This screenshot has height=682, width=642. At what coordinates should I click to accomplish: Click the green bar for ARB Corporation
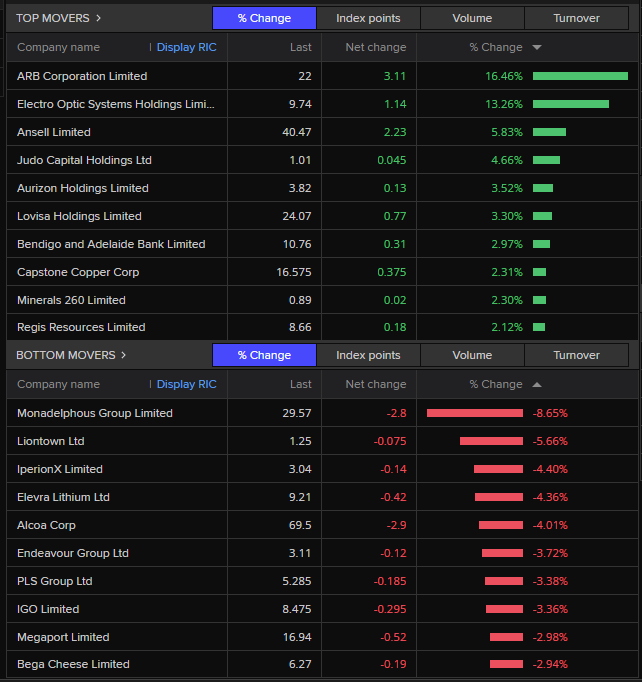580,76
